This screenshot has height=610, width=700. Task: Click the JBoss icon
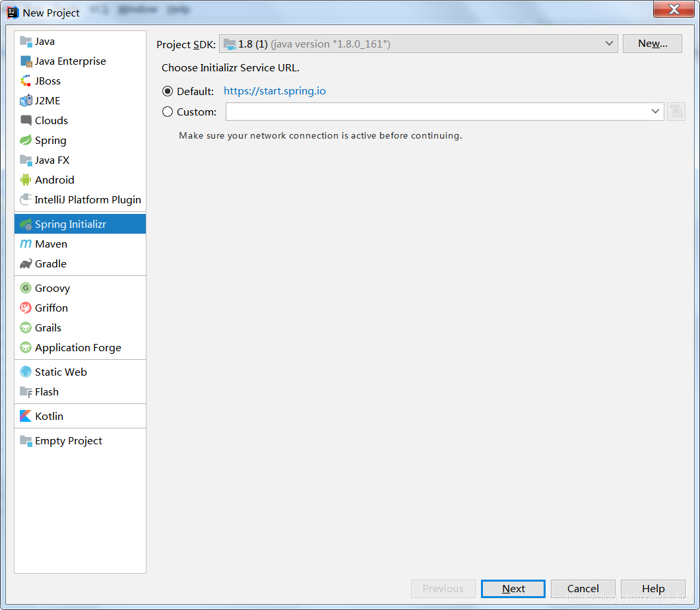click(26, 81)
